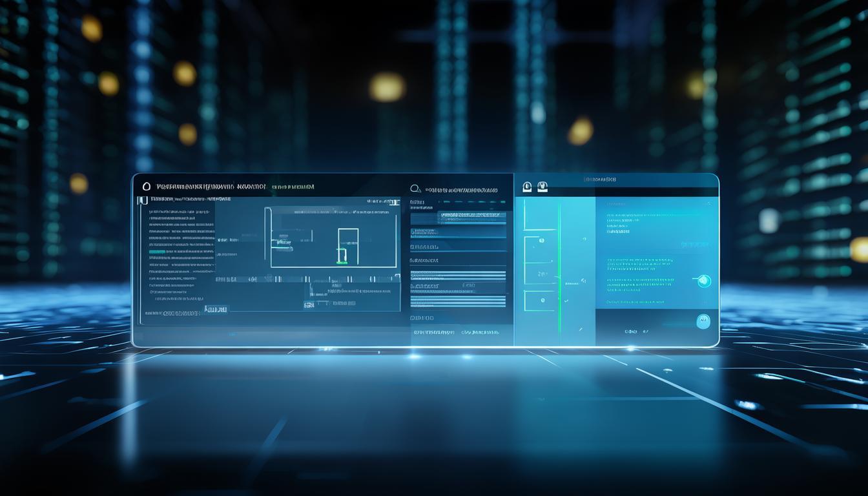Expand the small arrow right of green divider middle
This screenshot has width=868, height=496.
[582, 280]
